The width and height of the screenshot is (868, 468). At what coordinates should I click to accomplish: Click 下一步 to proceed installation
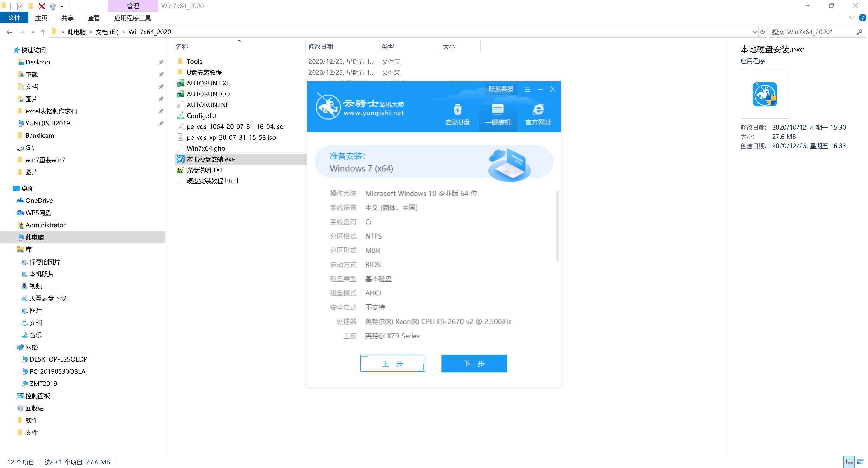pyautogui.click(x=474, y=363)
